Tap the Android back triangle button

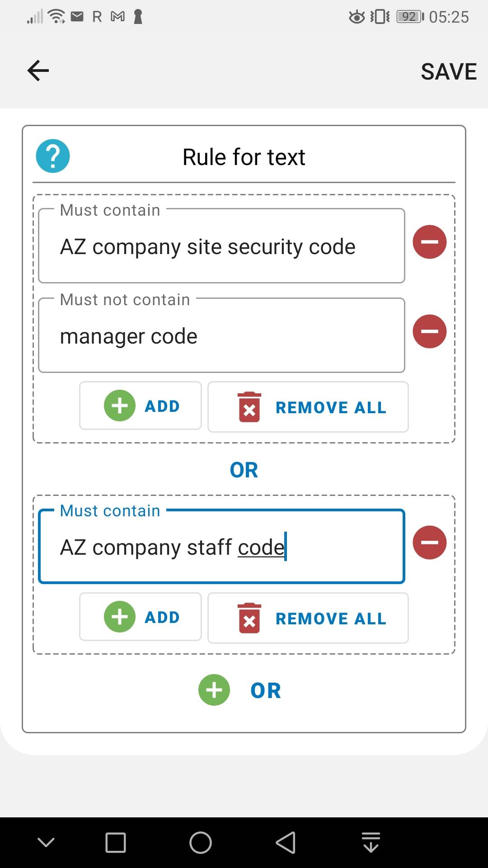click(x=286, y=843)
